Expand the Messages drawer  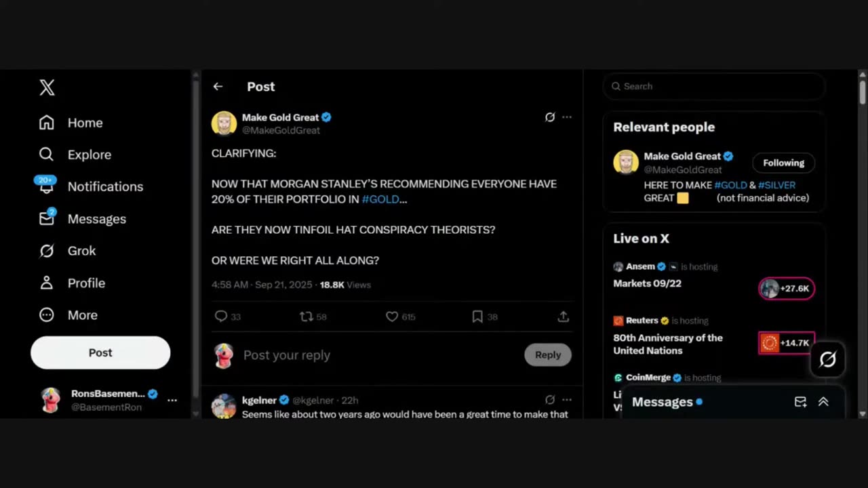[x=823, y=402]
